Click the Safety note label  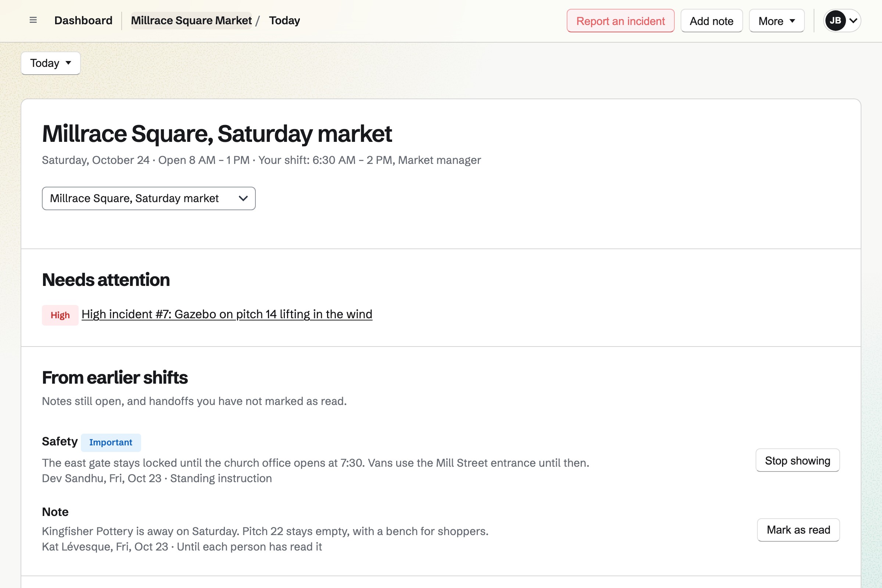coord(60,441)
